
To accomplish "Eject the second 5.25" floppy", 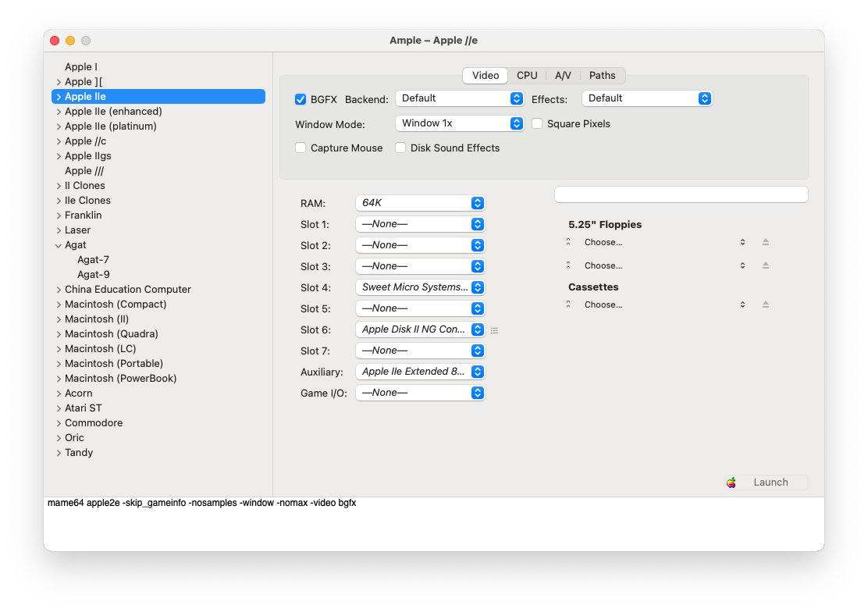I will pos(766,265).
